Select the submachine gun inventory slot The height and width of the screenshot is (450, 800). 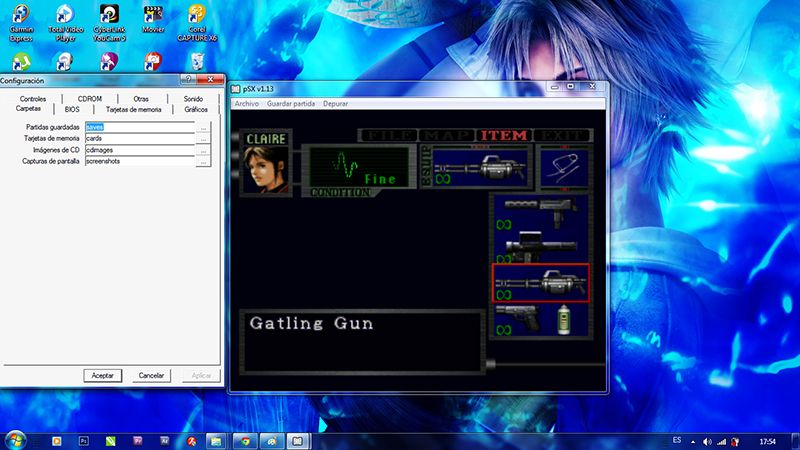tap(540, 213)
